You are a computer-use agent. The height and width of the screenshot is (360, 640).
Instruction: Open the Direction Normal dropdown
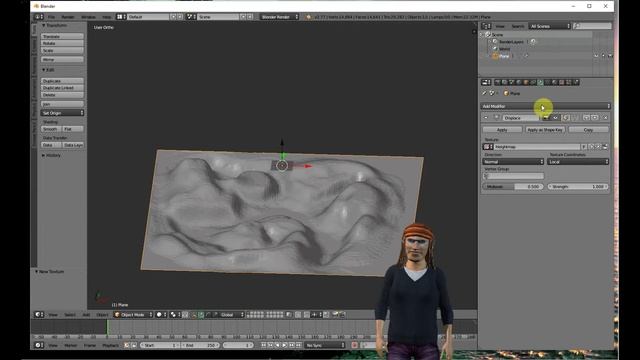point(513,162)
